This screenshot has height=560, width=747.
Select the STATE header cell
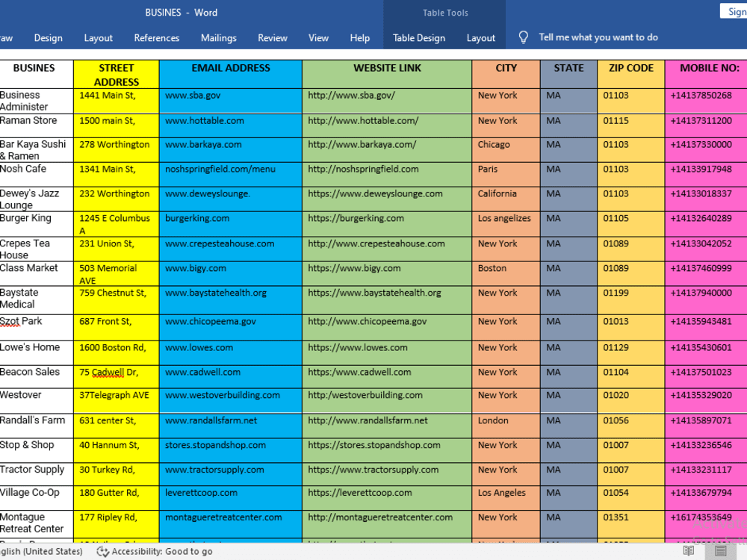point(568,74)
